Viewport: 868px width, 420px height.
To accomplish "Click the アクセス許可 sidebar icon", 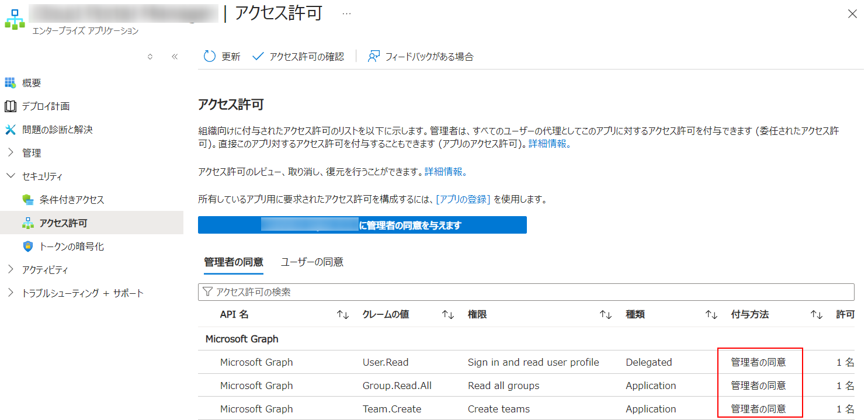I will click(27, 223).
